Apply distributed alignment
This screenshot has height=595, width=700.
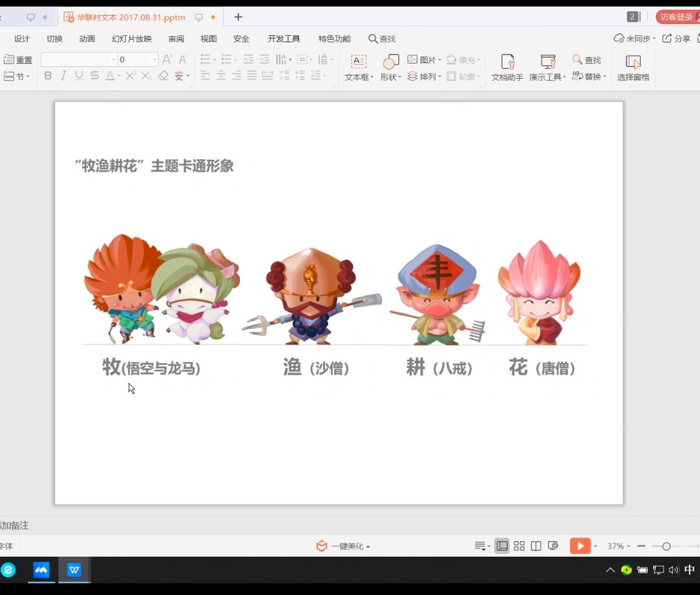point(267,76)
